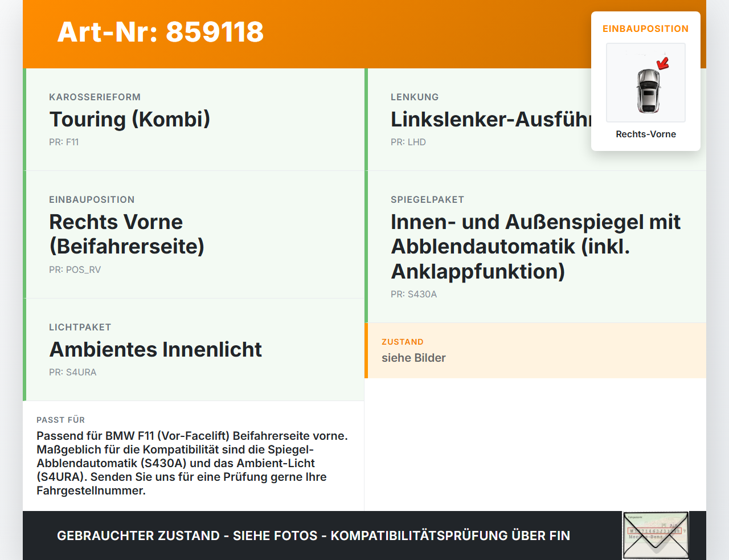The height and width of the screenshot is (560, 729).
Task: Click the orange EINBAUPOSITION panel title
Action: pos(646,28)
